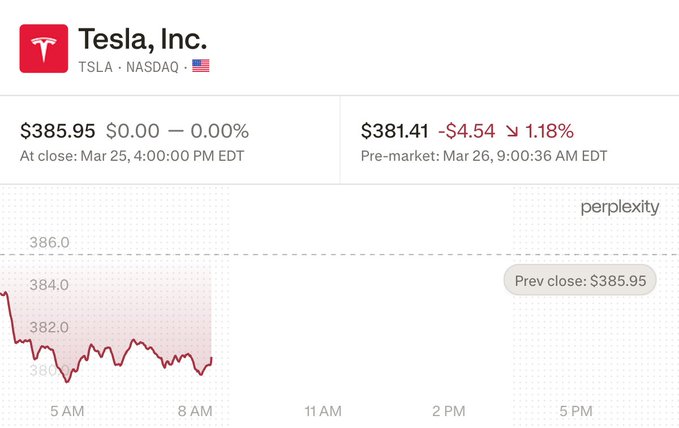Click the 11 AM time axis label
Viewport: 679px width, 428px height.
point(323,410)
